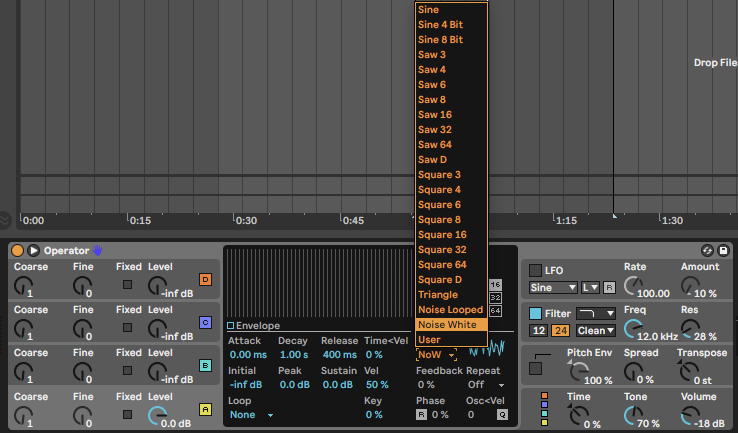The width and height of the screenshot is (738, 433).
Task: Choose User from waveform list
Action: [451, 339]
